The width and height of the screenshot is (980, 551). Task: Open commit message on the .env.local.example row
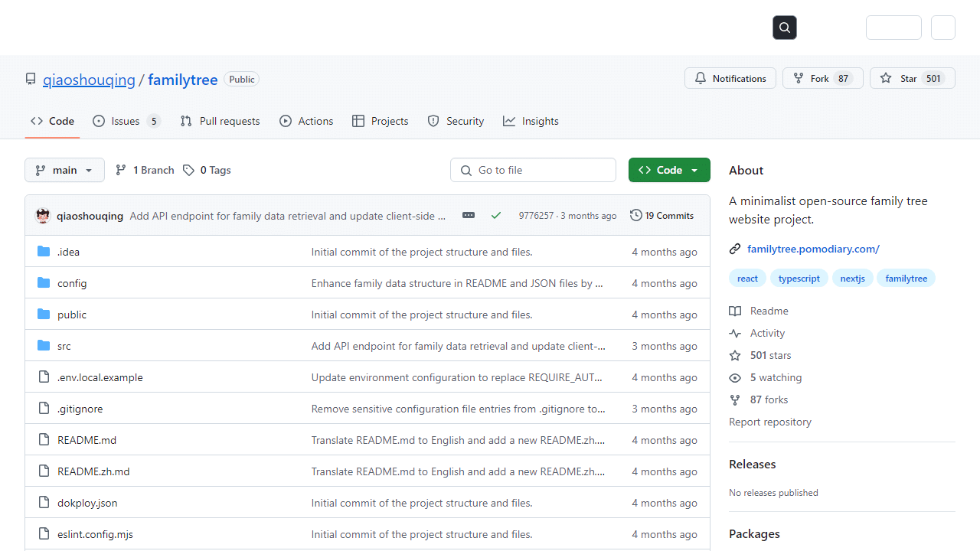click(x=457, y=377)
